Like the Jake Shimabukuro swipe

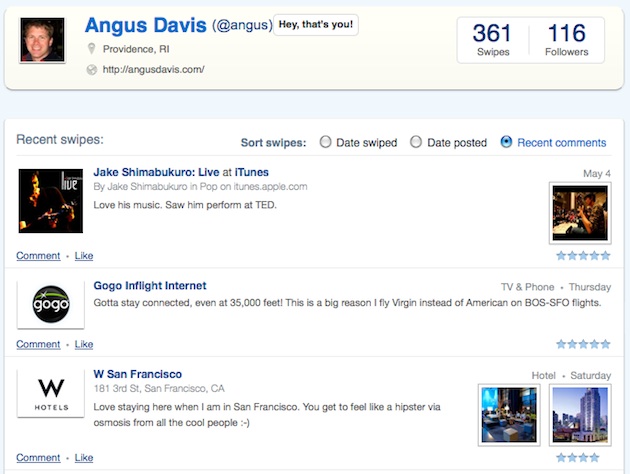pyautogui.click(x=84, y=256)
